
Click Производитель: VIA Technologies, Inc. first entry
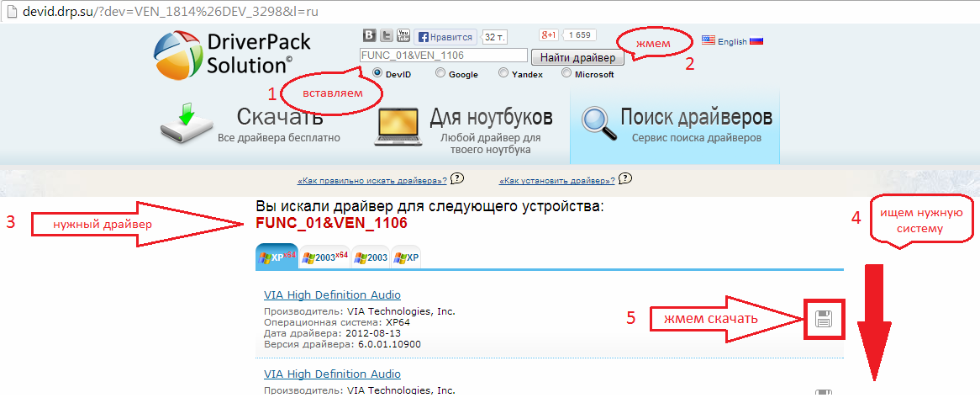coord(360,311)
